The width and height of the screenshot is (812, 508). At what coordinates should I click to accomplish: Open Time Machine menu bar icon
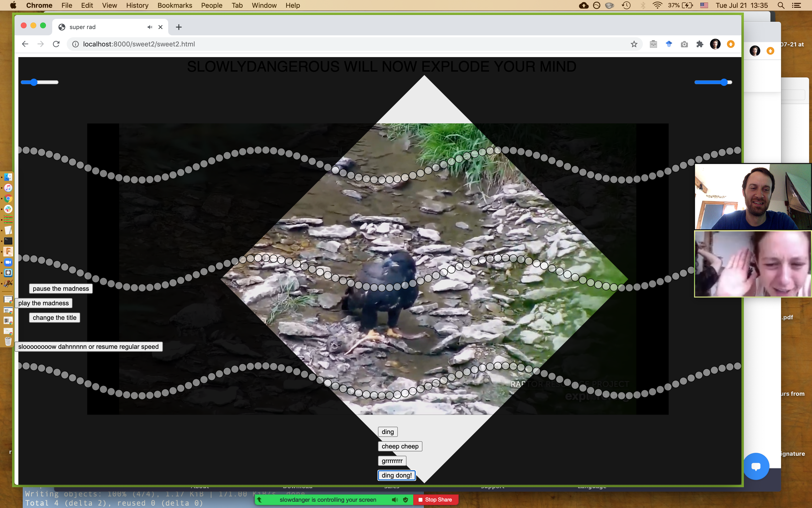click(x=626, y=5)
